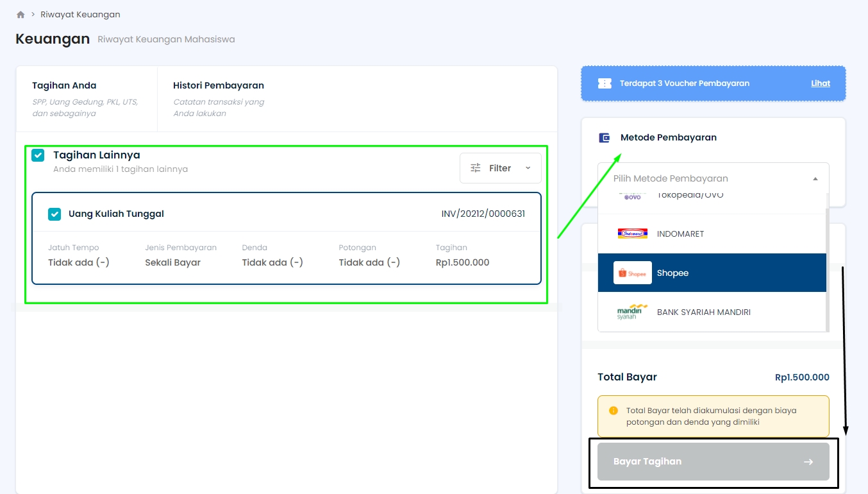Switch to the Tagihan Anda tab
Image resolution: width=868 pixels, height=494 pixels.
click(x=86, y=99)
